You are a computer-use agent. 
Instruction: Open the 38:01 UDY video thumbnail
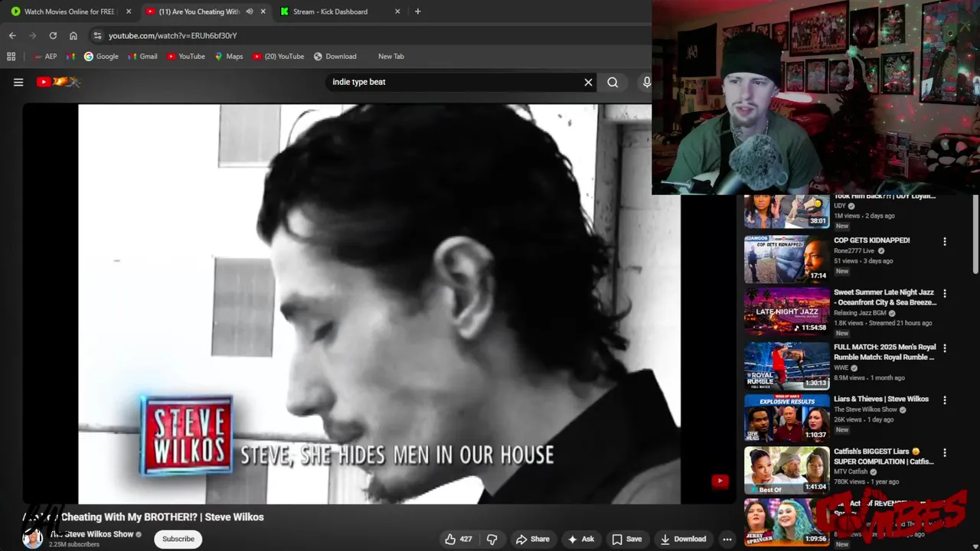click(x=787, y=212)
